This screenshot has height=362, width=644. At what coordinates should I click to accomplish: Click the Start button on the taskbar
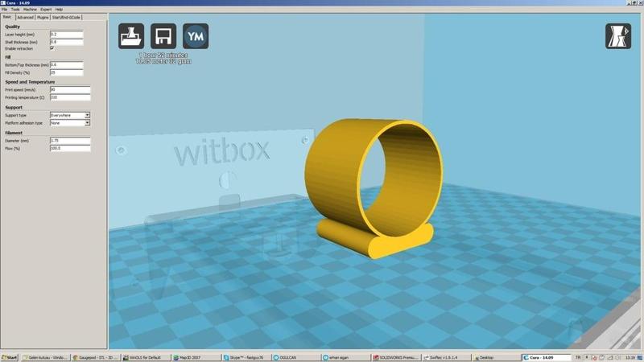[x=10, y=357]
